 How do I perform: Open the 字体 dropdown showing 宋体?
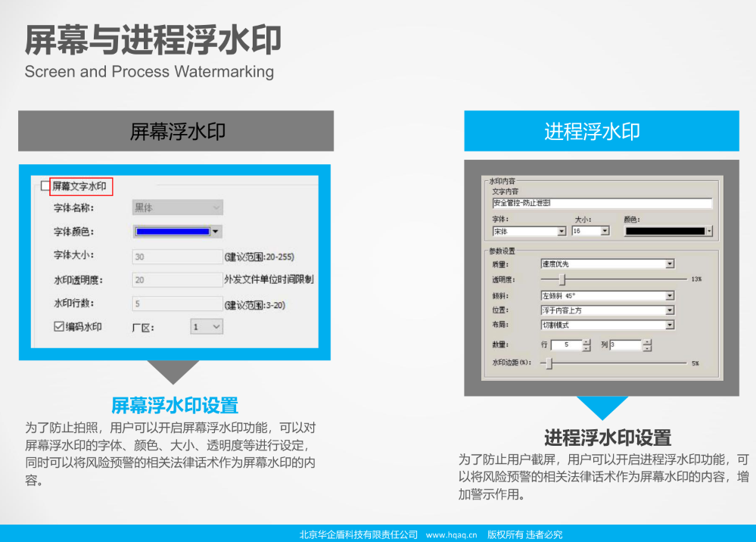(x=529, y=232)
